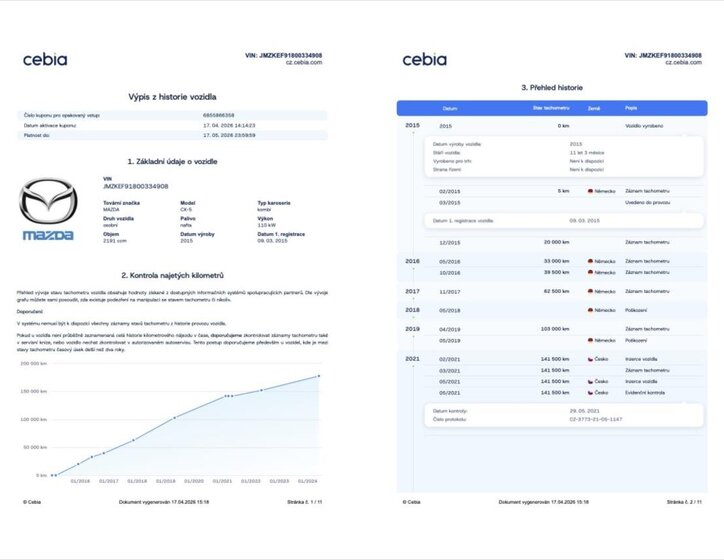
Task: Open the cz.cebia.com link on page one
Action: point(302,62)
